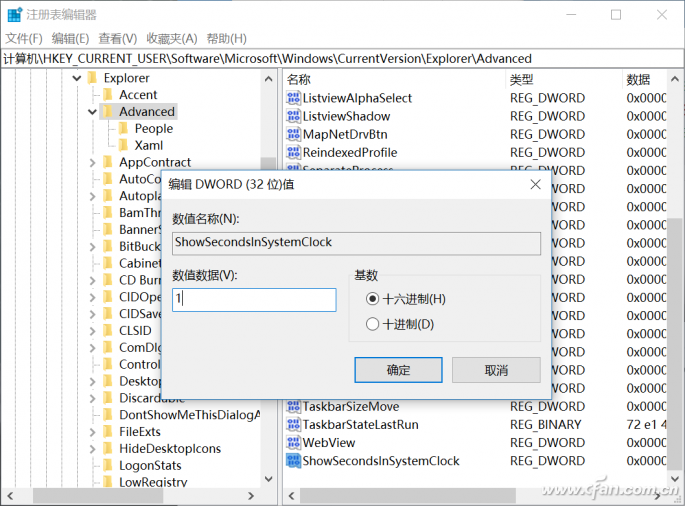This screenshot has height=506, width=685.
Task: Cancel the dialog with 取消 button
Action: coord(496,370)
